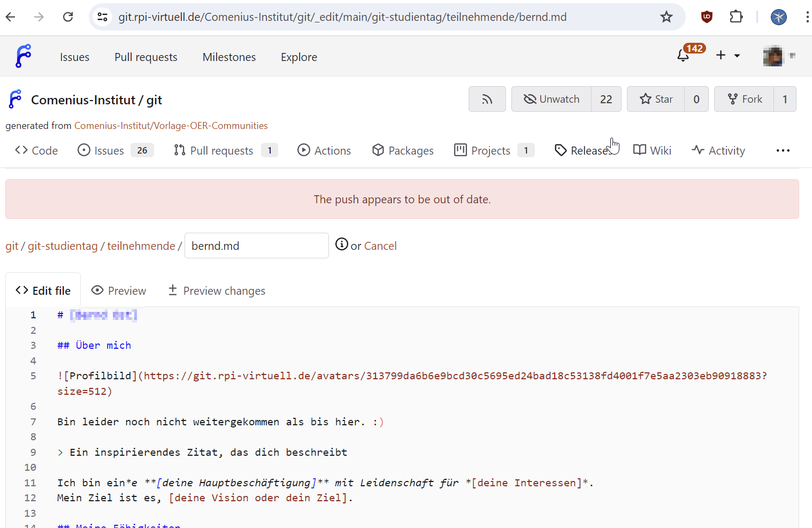
Task: Open the browser extensions puzzle icon
Action: click(736, 17)
